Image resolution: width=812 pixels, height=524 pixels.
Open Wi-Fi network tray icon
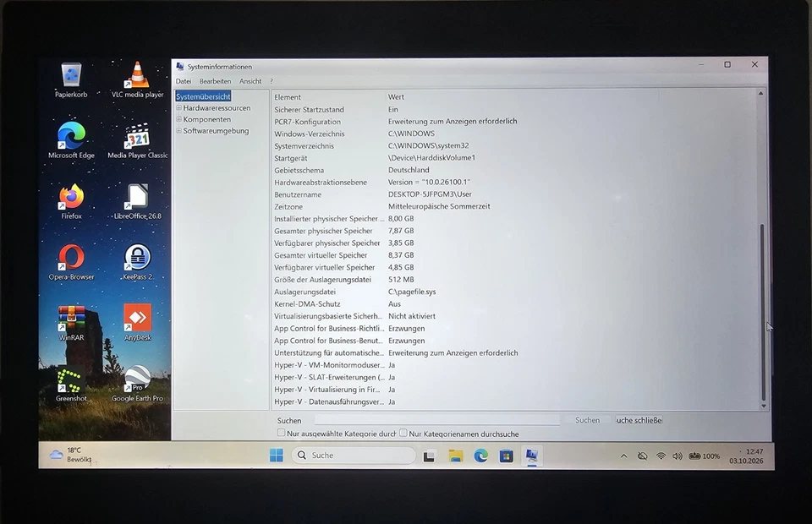[x=661, y=456]
